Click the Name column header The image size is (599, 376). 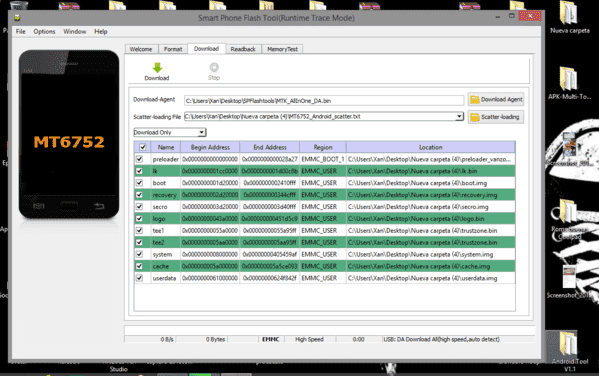(x=166, y=147)
